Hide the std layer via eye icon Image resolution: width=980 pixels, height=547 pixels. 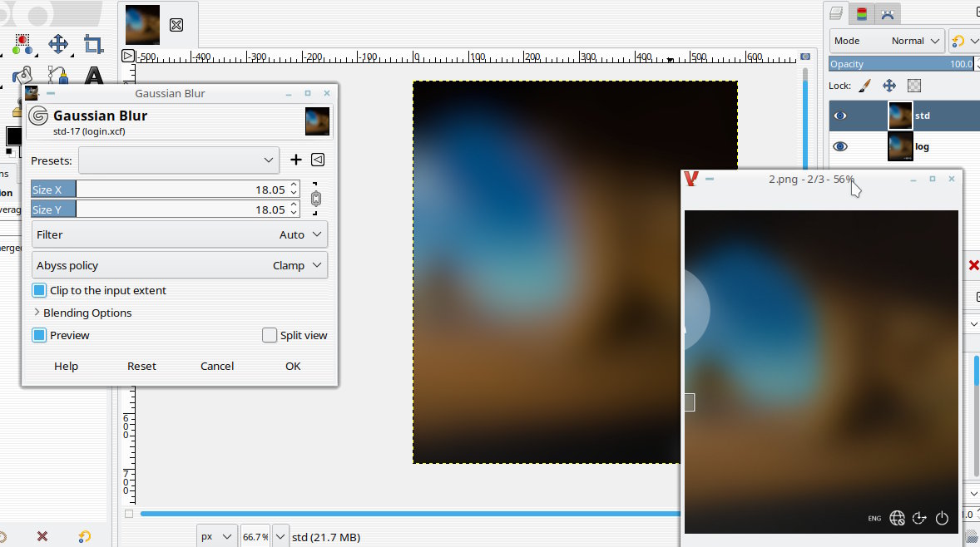pos(840,116)
